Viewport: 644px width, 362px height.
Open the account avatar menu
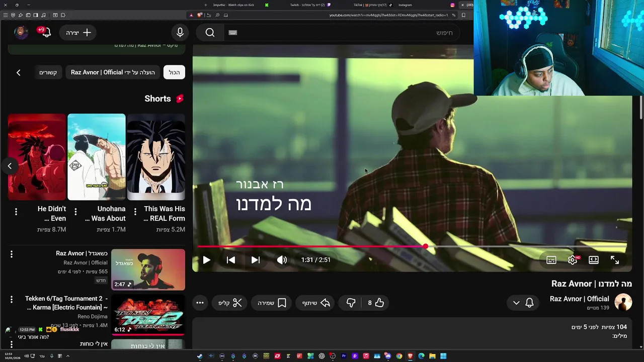pyautogui.click(x=21, y=32)
